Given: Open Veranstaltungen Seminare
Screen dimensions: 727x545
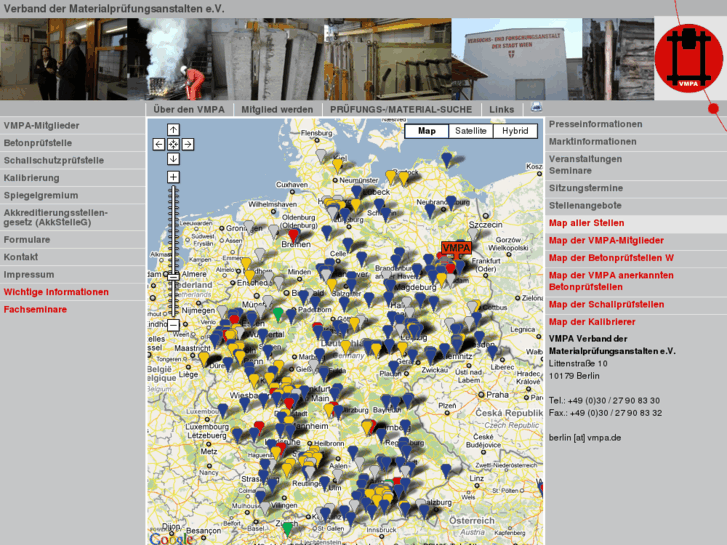Looking at the screenshot, I should (636, 165).
